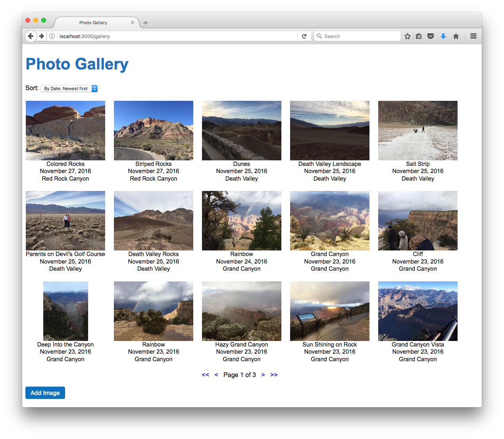The width and height of the screenshot is (504, 439).
Task: Open the Salt Strip photo
Action: pyautogui.click(x=418, y=131)
